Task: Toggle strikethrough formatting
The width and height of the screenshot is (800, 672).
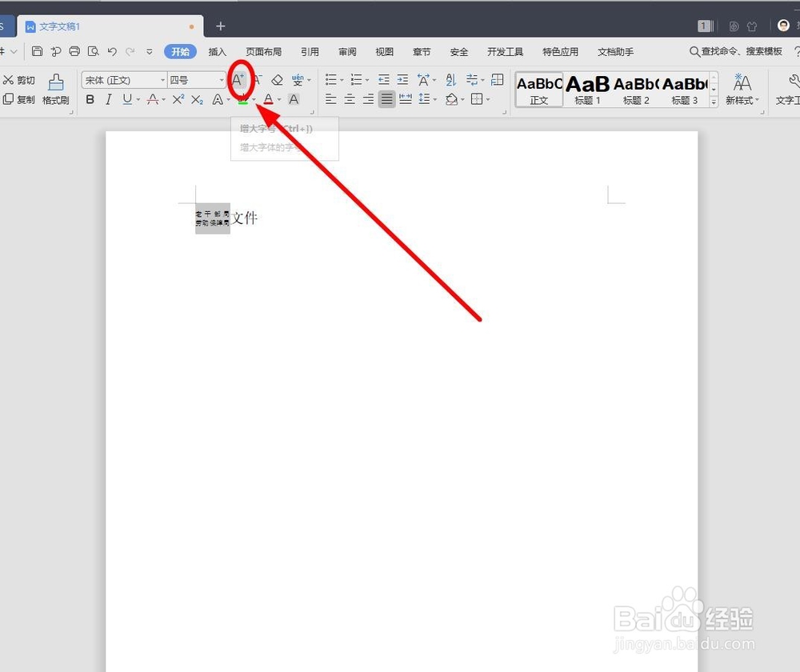Action: click(153, 99)
